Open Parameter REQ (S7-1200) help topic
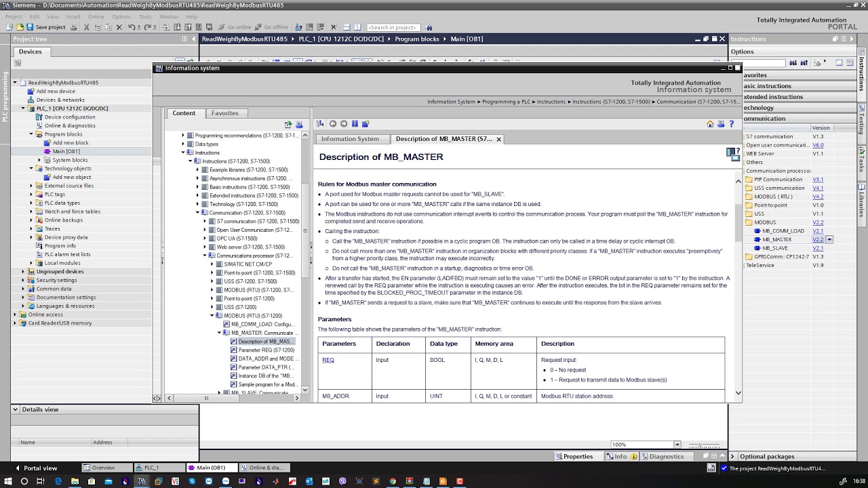Screen dimensions: 868x488 (x=267, y=350)
